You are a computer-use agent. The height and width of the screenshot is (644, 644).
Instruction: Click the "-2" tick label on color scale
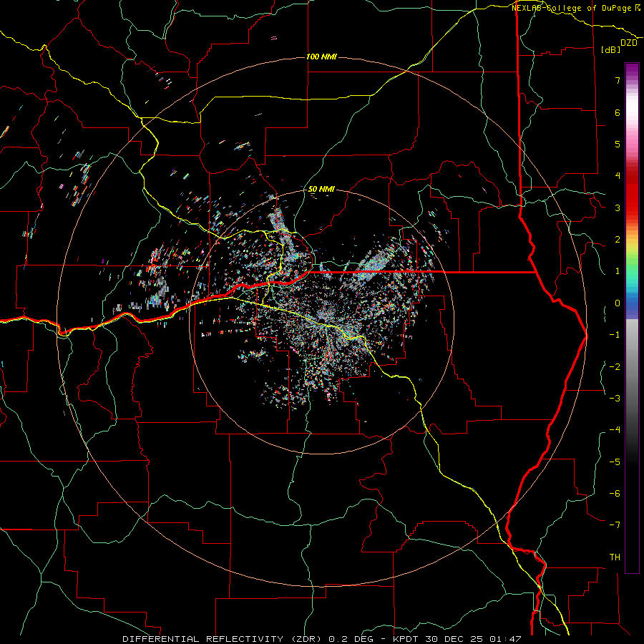pyautogui.click(x=615, y=367)
